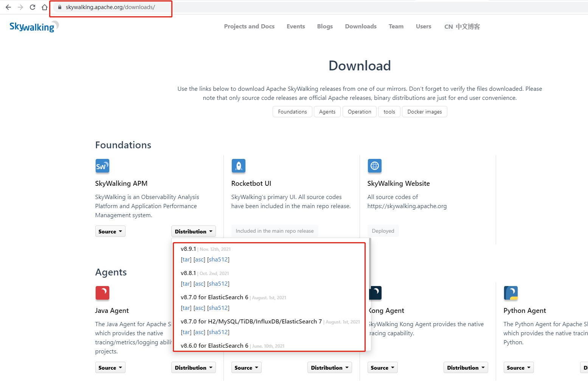The image size is (588, 381).
Task: Jump to the Agents section button
Action: 327,112
